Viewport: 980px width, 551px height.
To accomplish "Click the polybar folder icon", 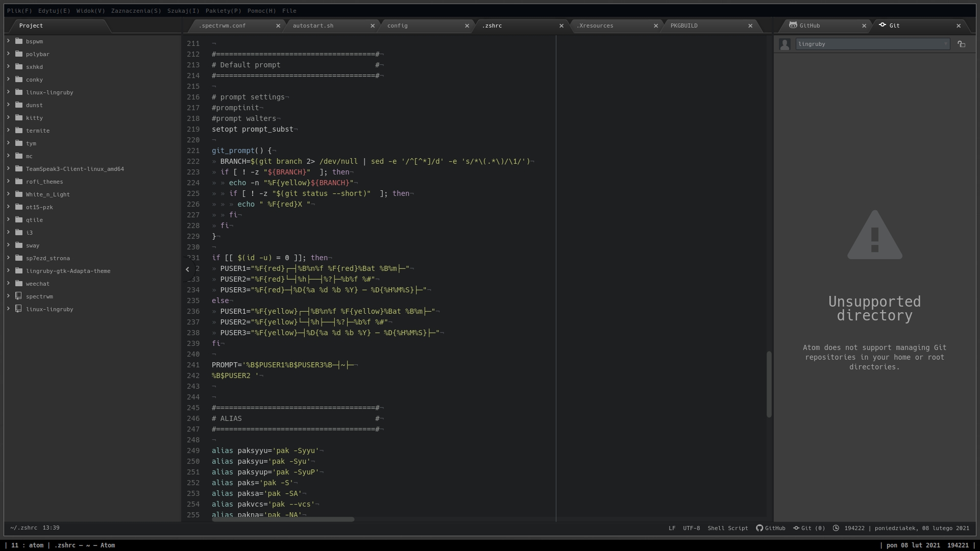I will point(19,54).
